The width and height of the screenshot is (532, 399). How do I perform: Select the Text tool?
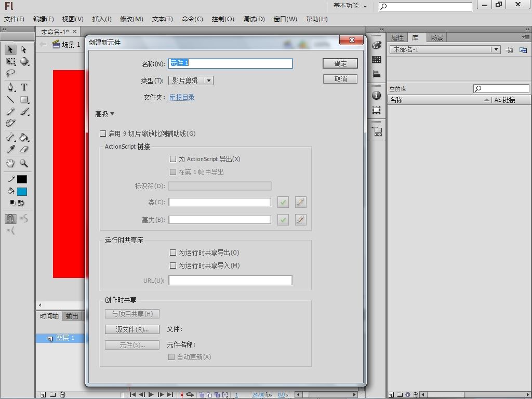(x=24, y=87)
